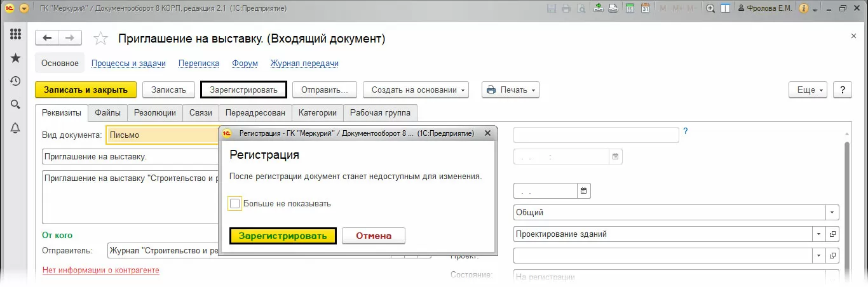Expand dropdown of the empty project field
The image size is (868, 287).
tap(819, 256)
